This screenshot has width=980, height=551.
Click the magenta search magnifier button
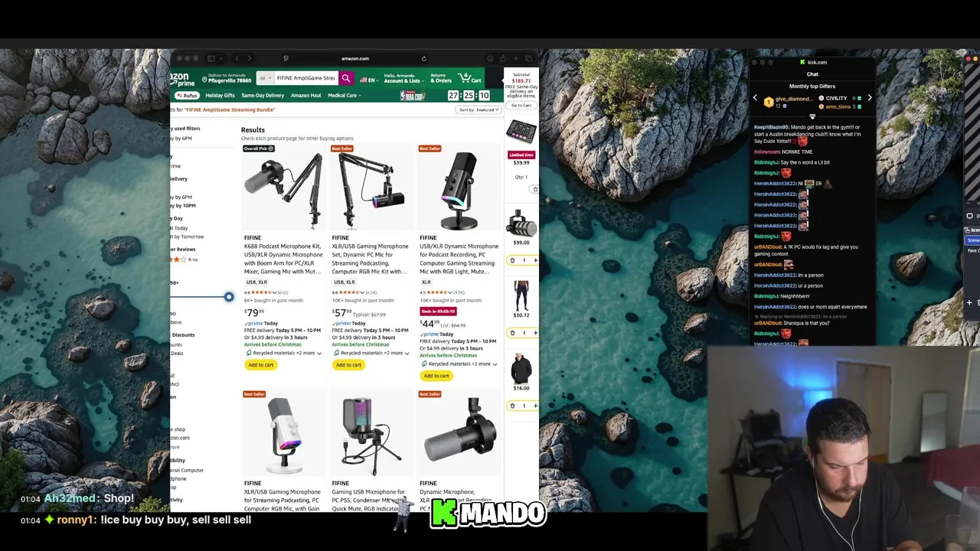pos(346,78)
